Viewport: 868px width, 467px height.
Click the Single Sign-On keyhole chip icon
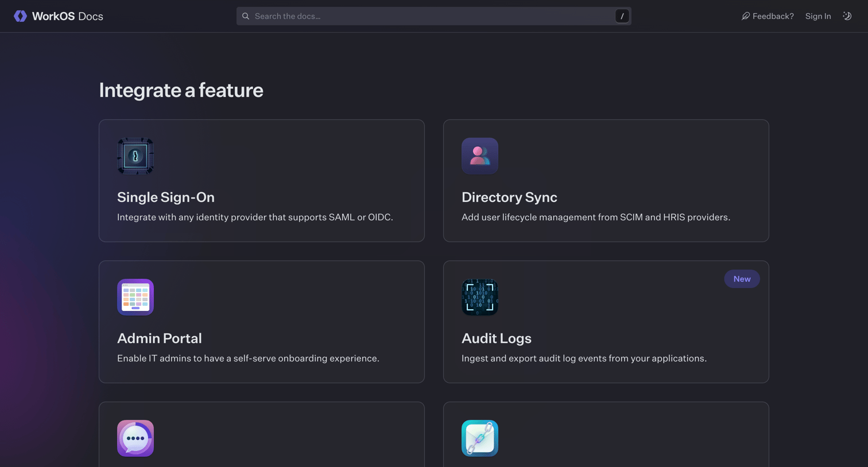coord(135,156)
